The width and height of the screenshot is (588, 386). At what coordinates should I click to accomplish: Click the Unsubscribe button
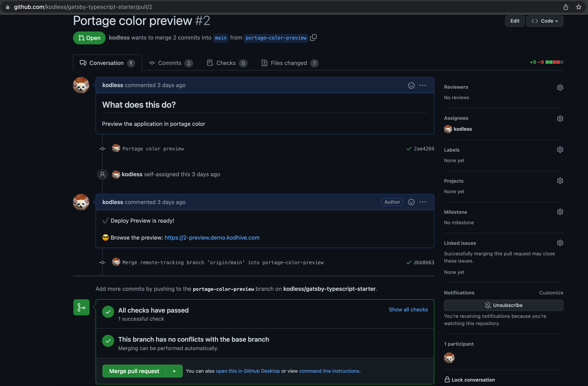click(503, 305)
